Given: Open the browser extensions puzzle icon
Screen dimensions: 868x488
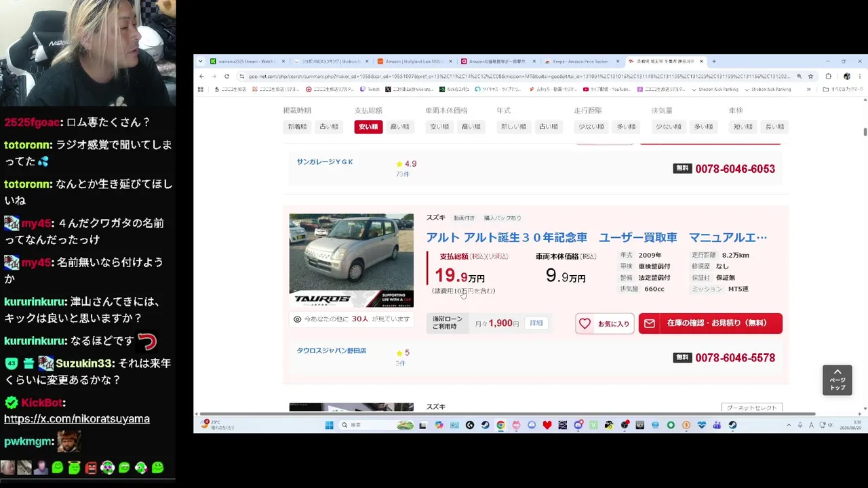Looking at the screenshot, I should click(x=828, y=77).
